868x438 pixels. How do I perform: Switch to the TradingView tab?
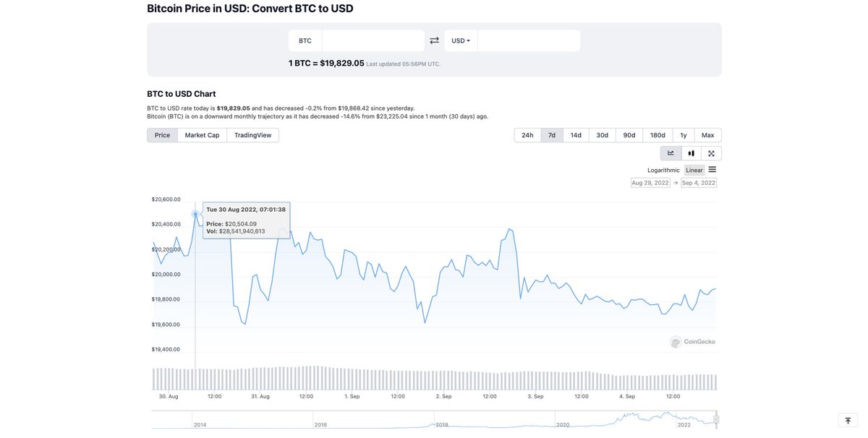pyautogui.click(x=252, y=135)
